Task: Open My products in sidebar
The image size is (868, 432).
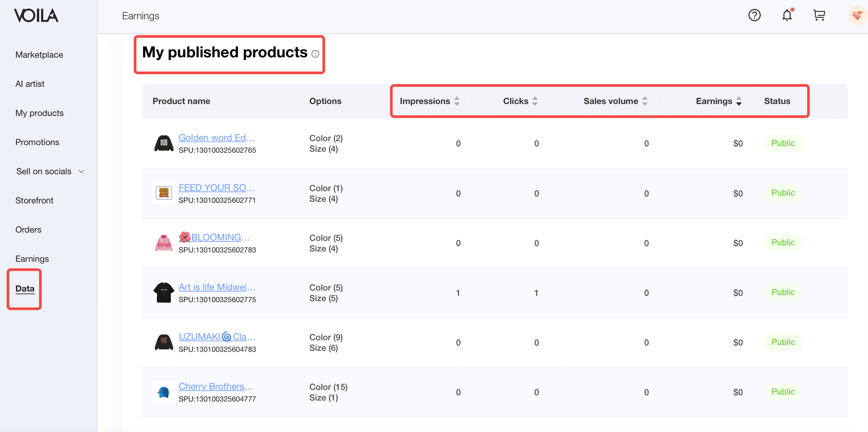Action: (x=39, y=113)
